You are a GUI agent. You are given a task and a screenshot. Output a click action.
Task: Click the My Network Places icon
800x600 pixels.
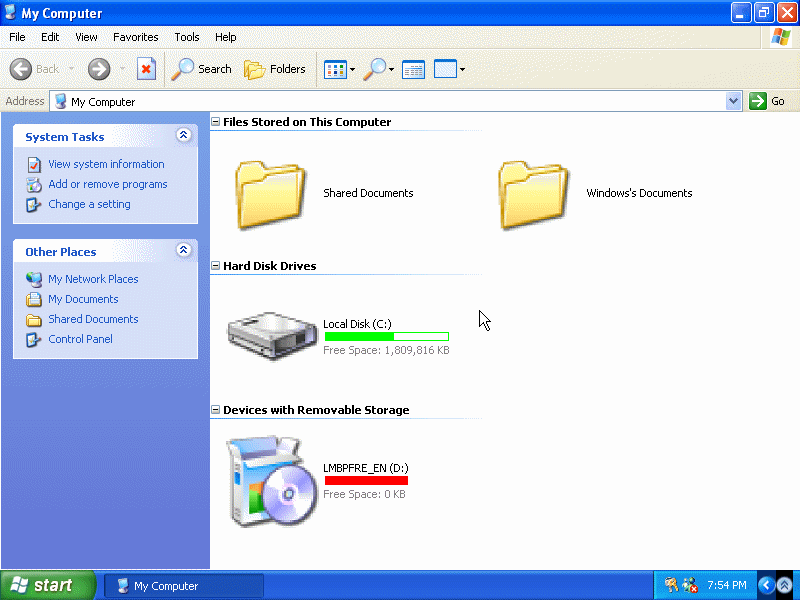coord(34,280)
